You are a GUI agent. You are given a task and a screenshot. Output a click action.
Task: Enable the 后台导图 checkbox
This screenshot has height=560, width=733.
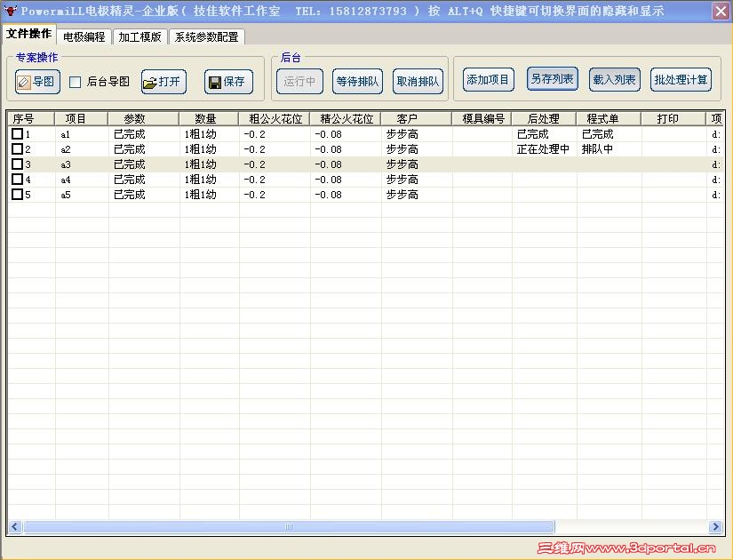(x=75, y=83)
